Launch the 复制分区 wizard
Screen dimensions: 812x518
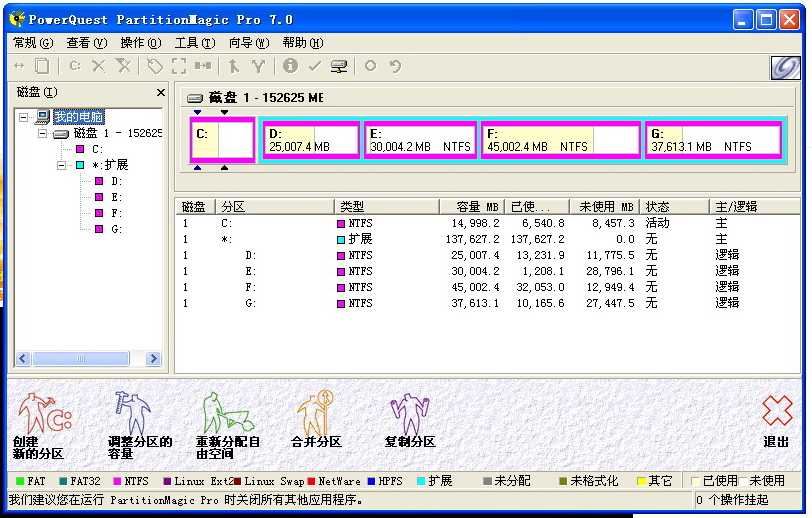click(x=410, y=420)
